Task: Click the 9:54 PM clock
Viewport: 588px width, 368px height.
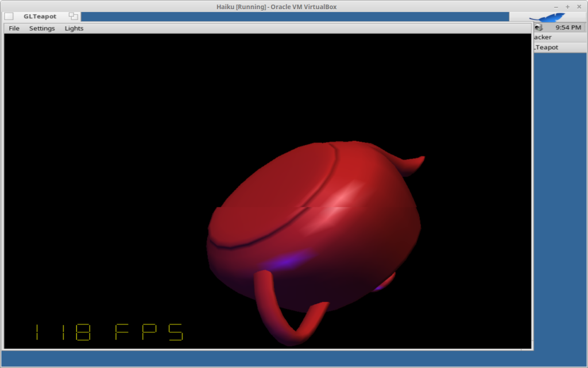Action: 568,28
